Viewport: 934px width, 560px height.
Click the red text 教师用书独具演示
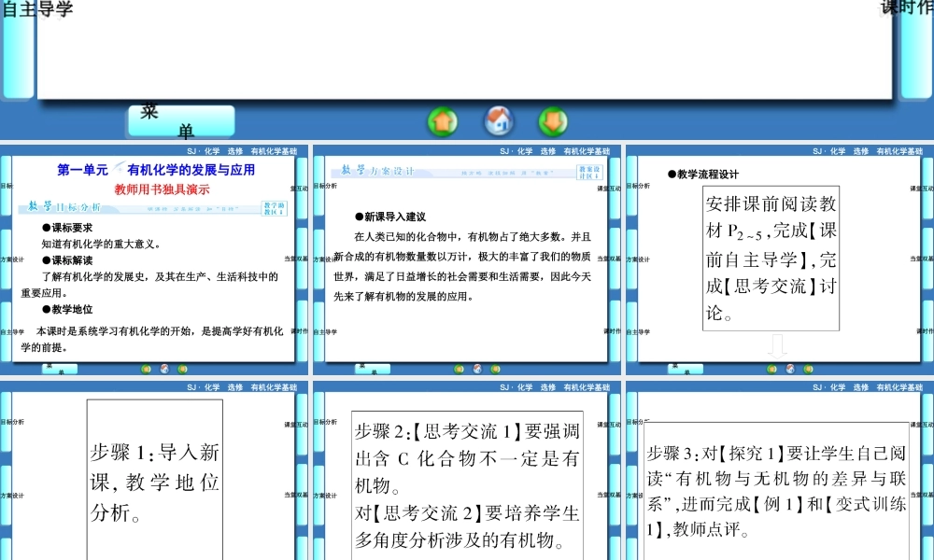162,189
